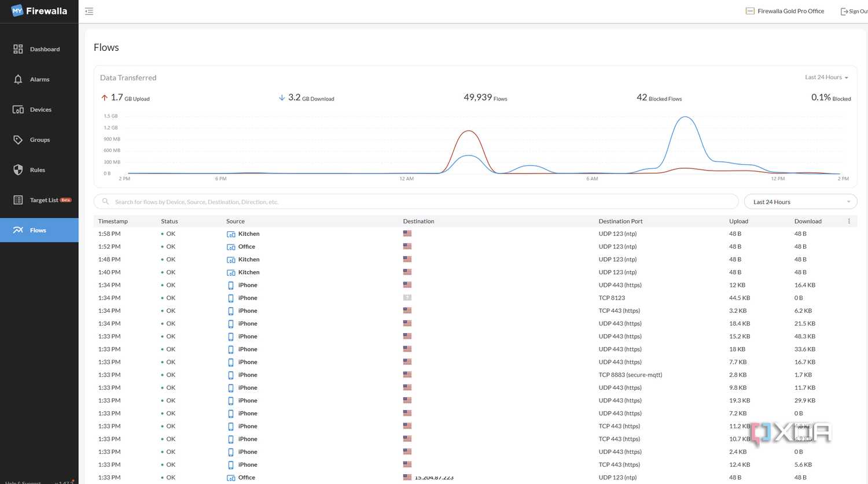Sort the table by Timestamp column
Viewport: 868px width, 484px height.
point(113,221)
